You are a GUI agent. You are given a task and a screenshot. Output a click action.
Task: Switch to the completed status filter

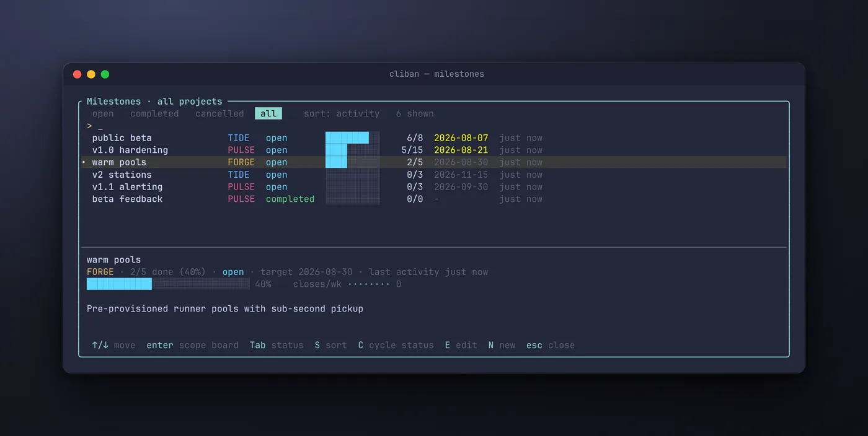tap(154, 114)
